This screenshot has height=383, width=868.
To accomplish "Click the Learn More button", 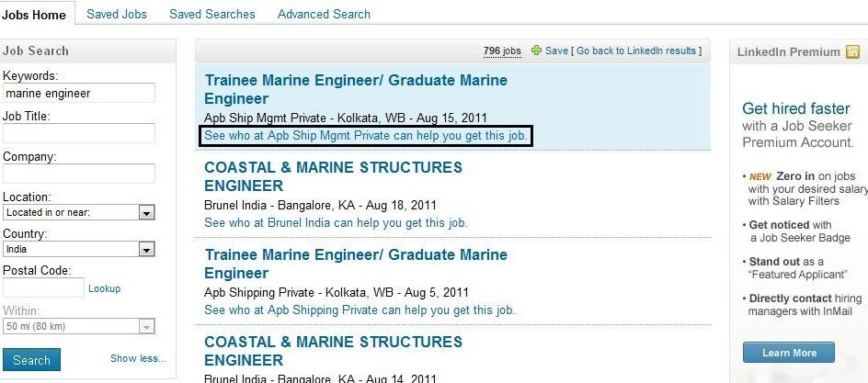I will [789, 353].
